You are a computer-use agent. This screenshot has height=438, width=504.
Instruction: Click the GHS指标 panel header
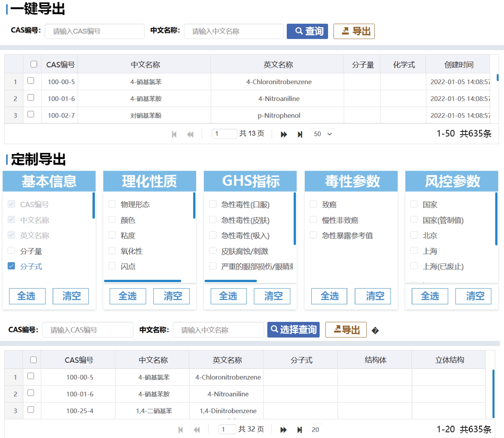tap(250, 181)
